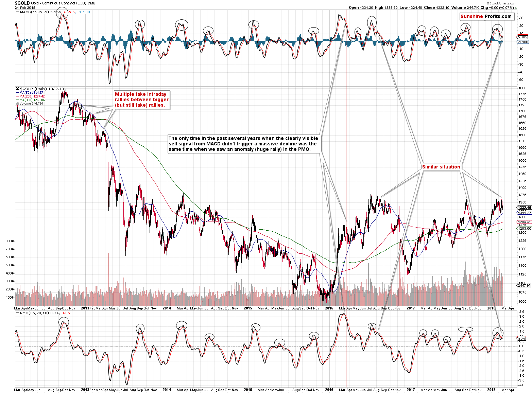532x393 pixels.
Task: Click the 5.165 MACD tag on right axis
Action: [x=522, y=37]
